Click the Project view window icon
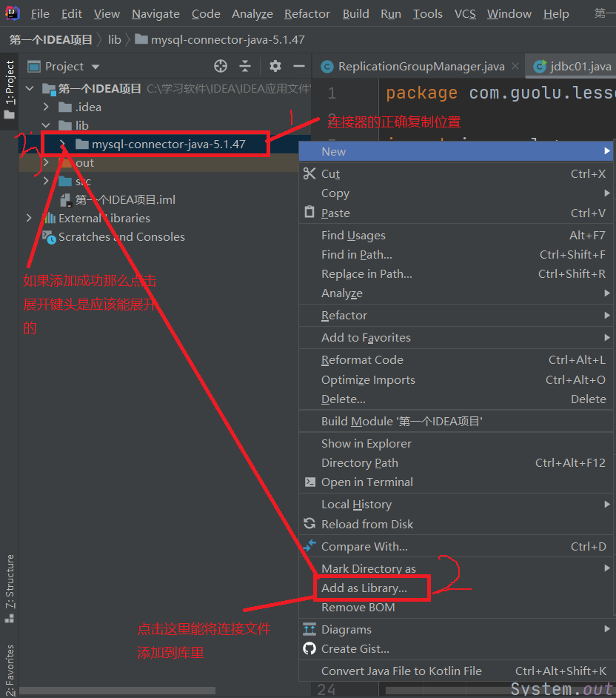616x698 pixels. pyautogui.click(x=34, y=67)
